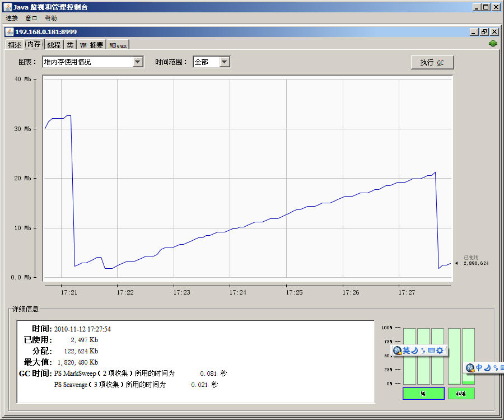This screenshot has width=504, height=420.
Task: Click the round IME logo on the 英 toolbar
Action: coord(397,351)
